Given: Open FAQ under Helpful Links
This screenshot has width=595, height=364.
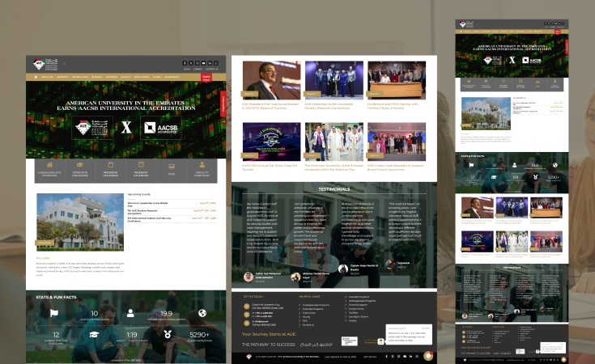Looking at the screenshot, I should pos(305,321).
